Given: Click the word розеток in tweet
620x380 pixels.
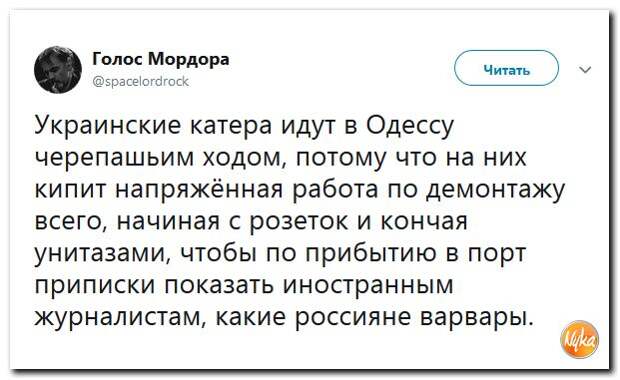Looking at the screenshot, I should pyautogui.click(x=300, y=221).
